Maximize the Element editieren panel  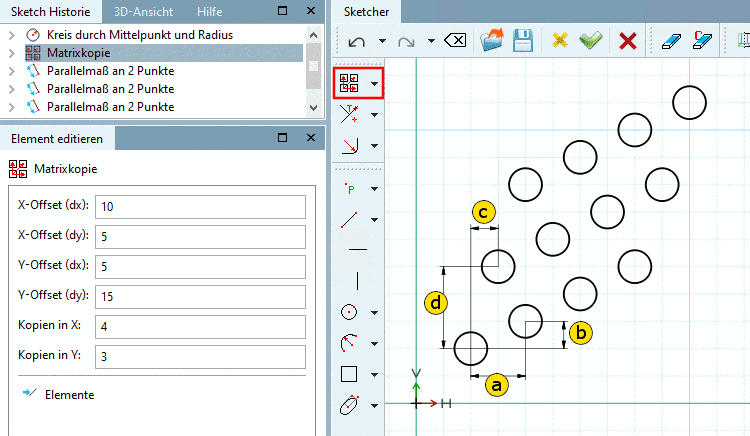tap(283, 138)
